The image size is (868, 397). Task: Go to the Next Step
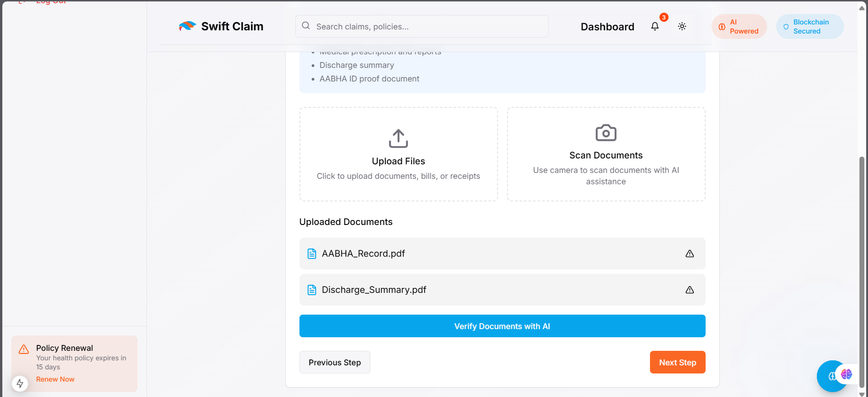tap(677, 362)
